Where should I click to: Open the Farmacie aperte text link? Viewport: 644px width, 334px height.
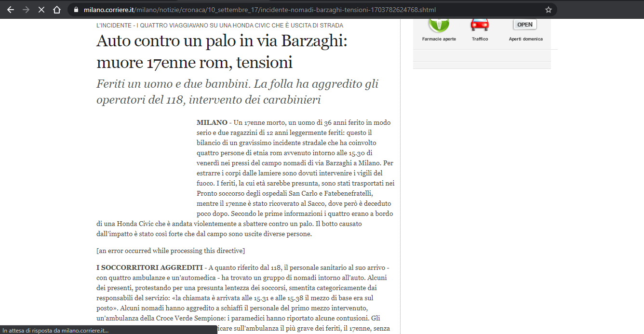(x=439, y=39)
